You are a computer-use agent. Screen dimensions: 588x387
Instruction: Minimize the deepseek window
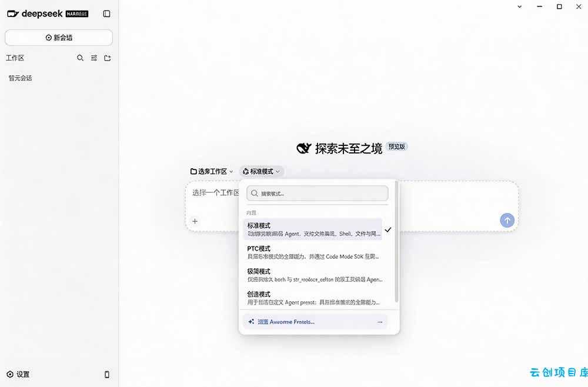point(540,6)
